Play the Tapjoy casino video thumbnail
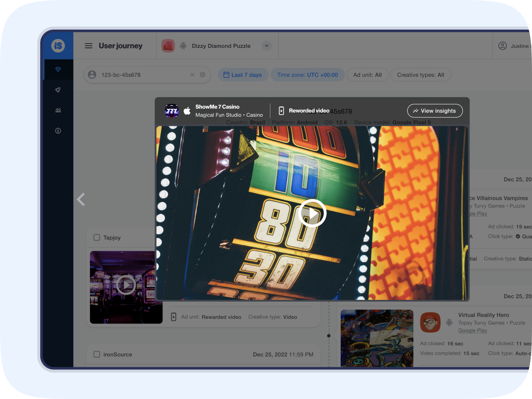Viewport: 532px width, 399px height. [126, 285]
